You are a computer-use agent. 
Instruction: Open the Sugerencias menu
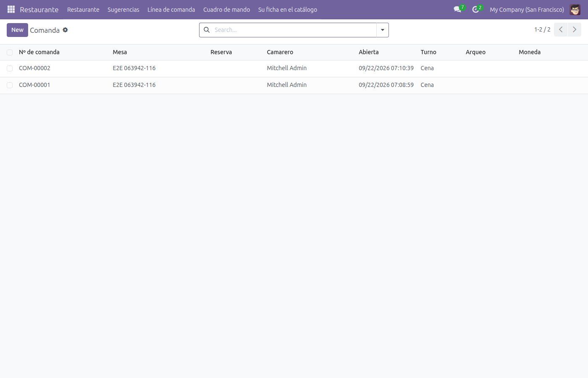pyautogui.click(x=123, y=9)
